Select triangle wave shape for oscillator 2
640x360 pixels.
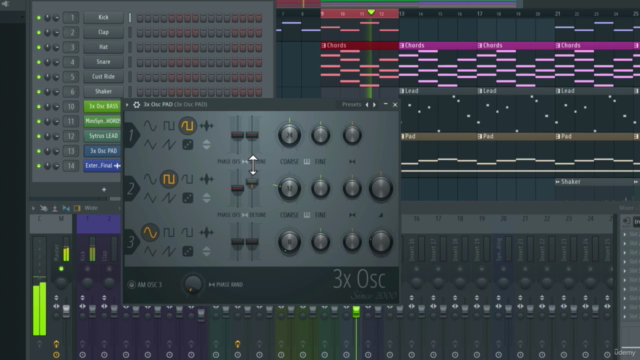pos(150,198)
